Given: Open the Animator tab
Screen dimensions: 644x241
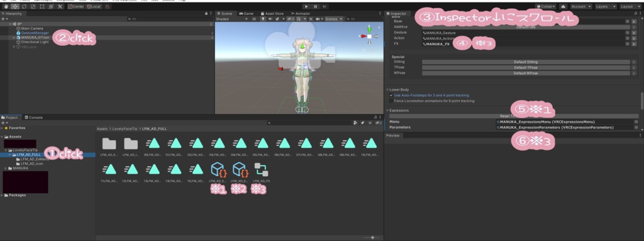Looking at the screenshot, I should 300,14.
